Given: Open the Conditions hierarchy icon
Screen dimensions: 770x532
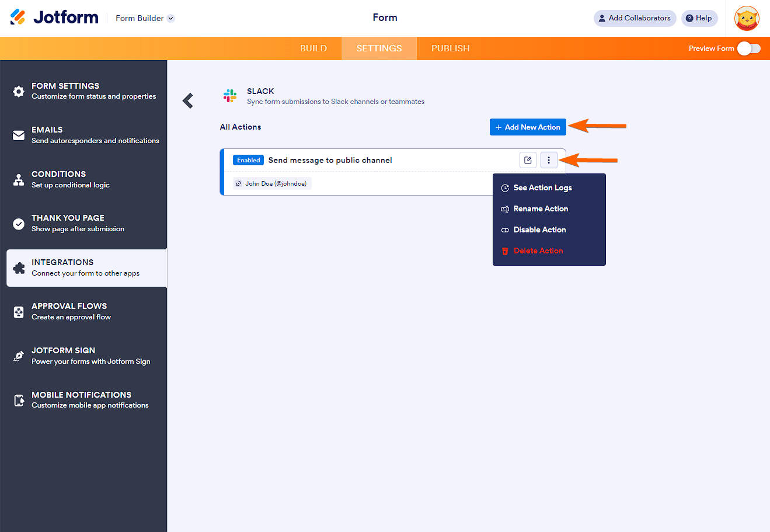Looking at the screenshot, I should [x=19, y=179].
